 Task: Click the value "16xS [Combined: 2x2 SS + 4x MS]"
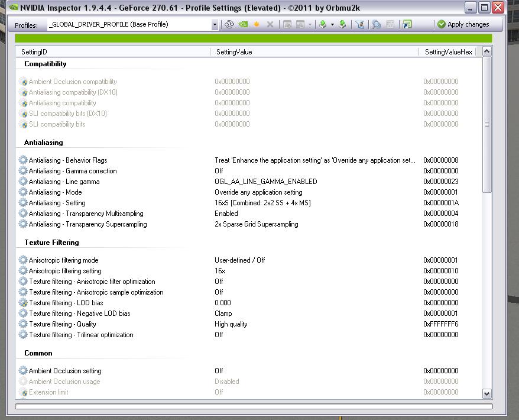(x=262, y=203)
